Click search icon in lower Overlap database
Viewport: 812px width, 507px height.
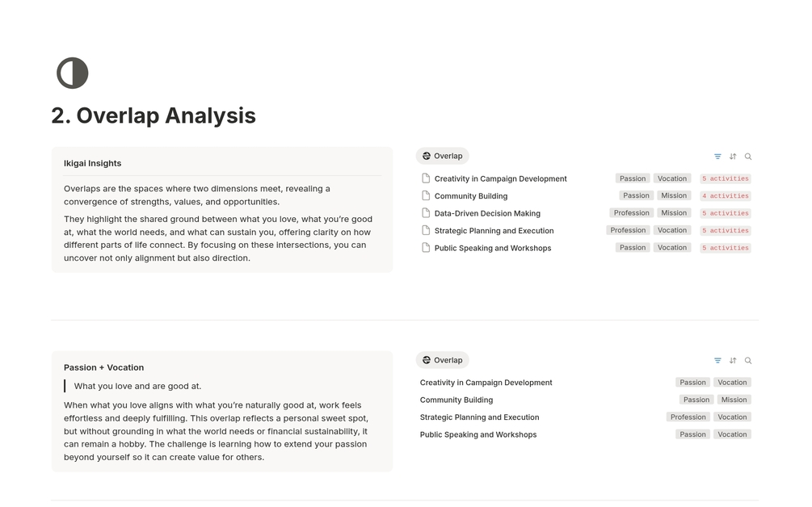tap(748, 361)
